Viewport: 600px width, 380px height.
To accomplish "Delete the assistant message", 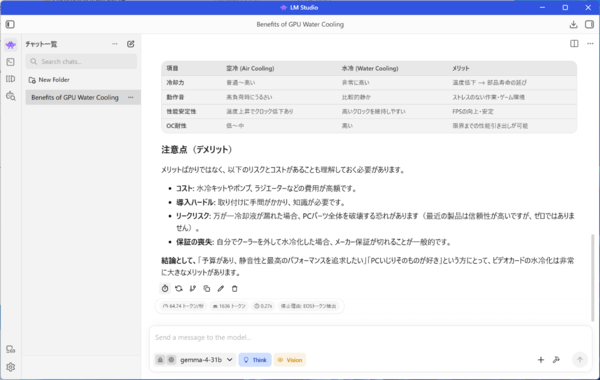I will [x=235, y=289].
